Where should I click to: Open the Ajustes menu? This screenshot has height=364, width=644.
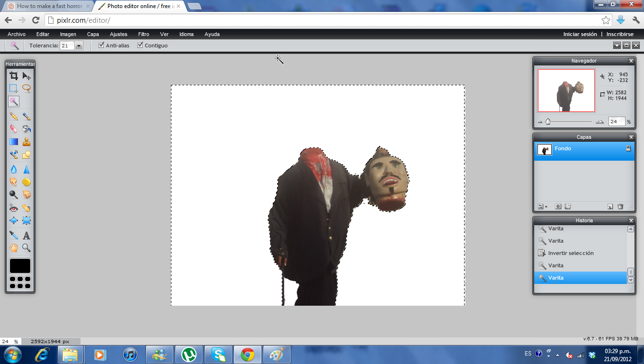pyautogui.click(x=118, y=34)
